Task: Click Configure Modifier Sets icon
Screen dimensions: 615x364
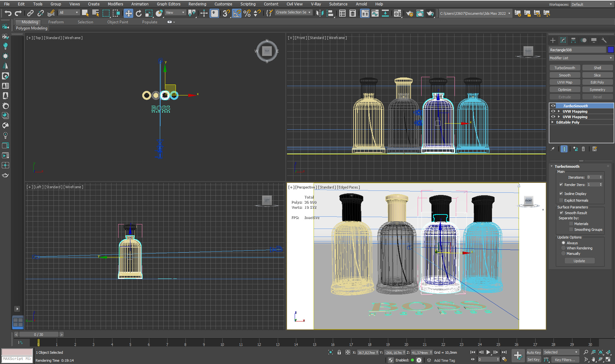Action: pyautogui.click(x=595, y=149)
